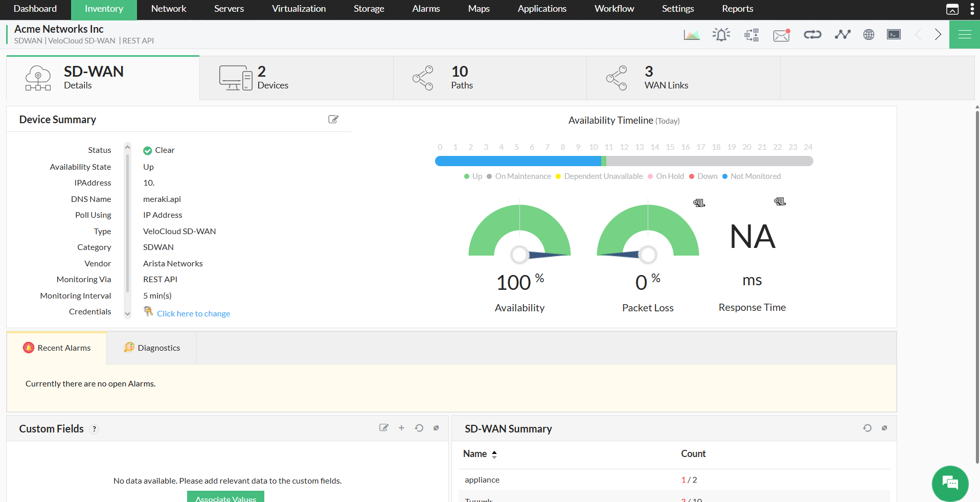Click the 'appliance' row name

click(x=482, y=480)
